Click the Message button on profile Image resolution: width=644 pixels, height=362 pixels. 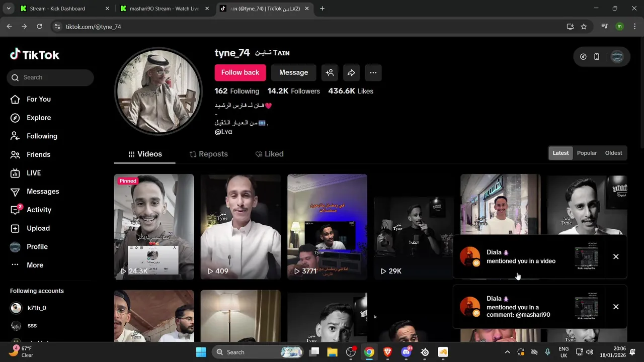point(293,72)
